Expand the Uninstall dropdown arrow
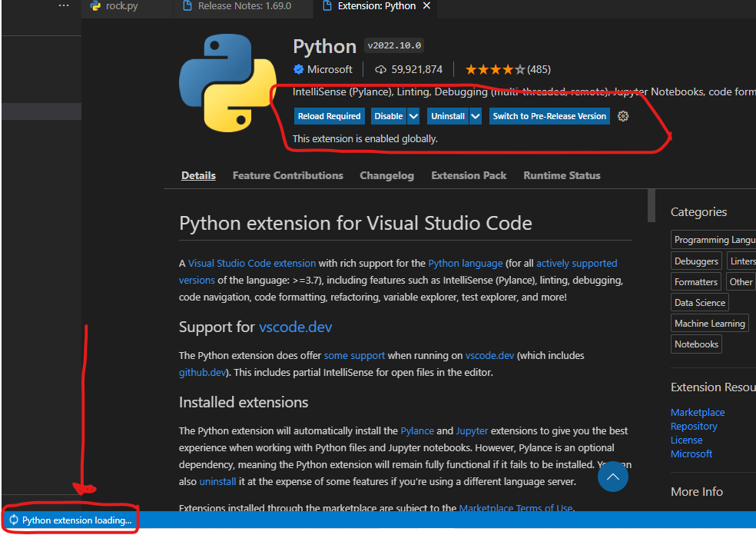 coord(475,116)
